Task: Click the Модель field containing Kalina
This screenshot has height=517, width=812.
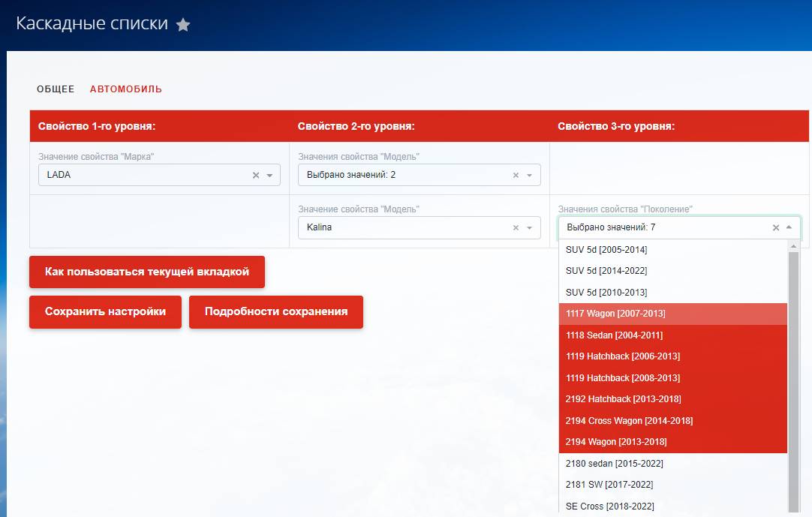Action: coord(420,227)
